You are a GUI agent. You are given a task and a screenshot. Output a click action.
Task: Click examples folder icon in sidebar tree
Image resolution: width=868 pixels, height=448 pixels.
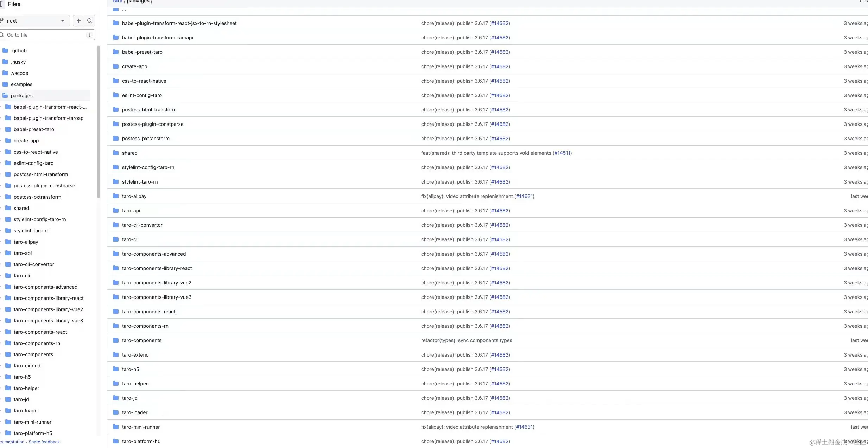tap(5, 84)
